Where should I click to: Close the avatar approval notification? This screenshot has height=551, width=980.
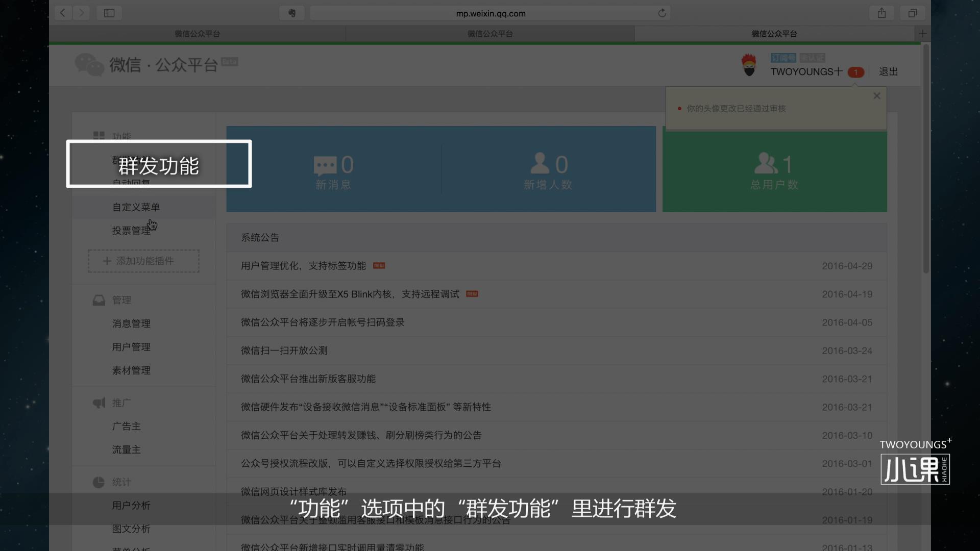click(x=876, y=95)
